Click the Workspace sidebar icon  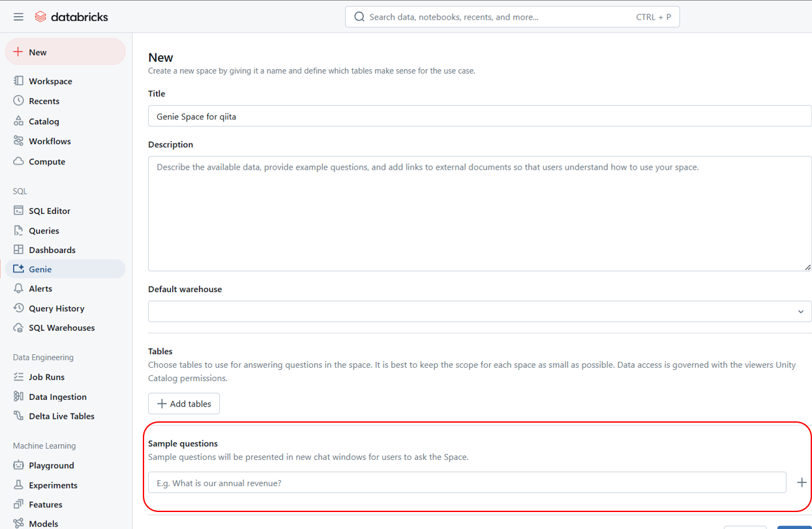pyautogui.click(x=18, y=81)
